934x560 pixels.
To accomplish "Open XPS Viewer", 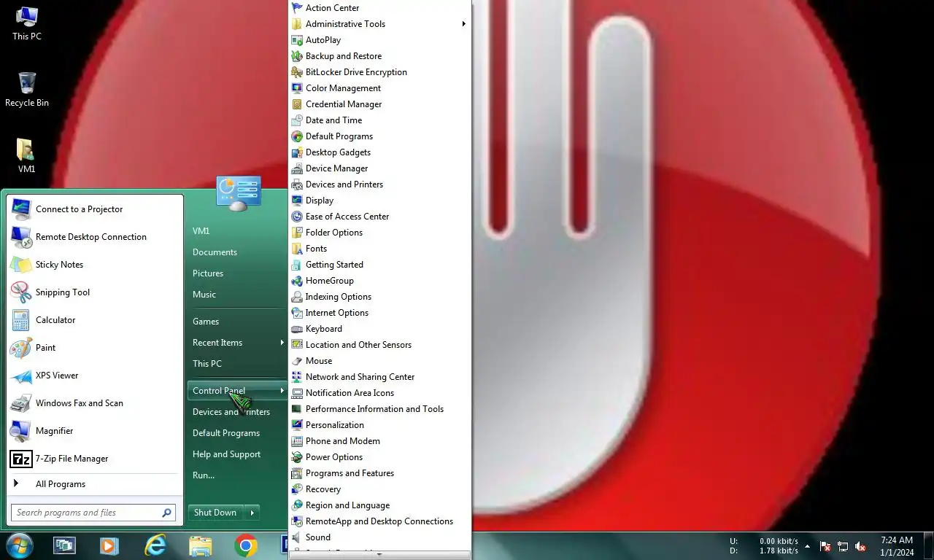I will click(94, 376).
